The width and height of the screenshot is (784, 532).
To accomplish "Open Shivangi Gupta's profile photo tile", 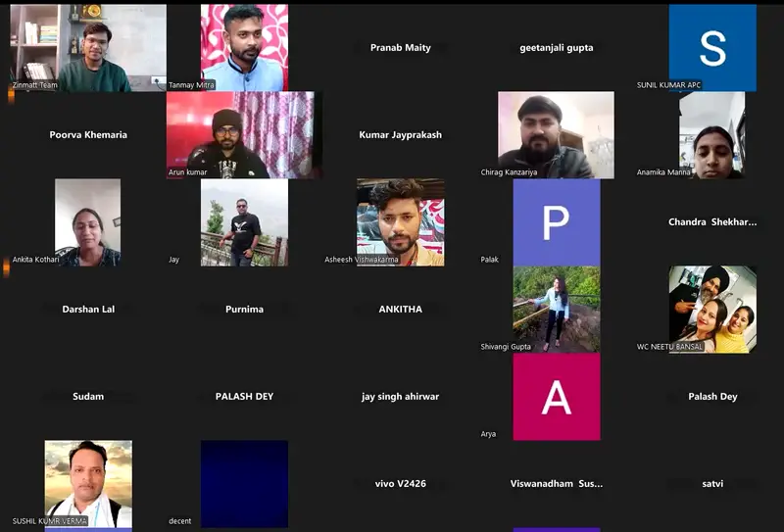I will pyautogui.click(x=556, y=309).
